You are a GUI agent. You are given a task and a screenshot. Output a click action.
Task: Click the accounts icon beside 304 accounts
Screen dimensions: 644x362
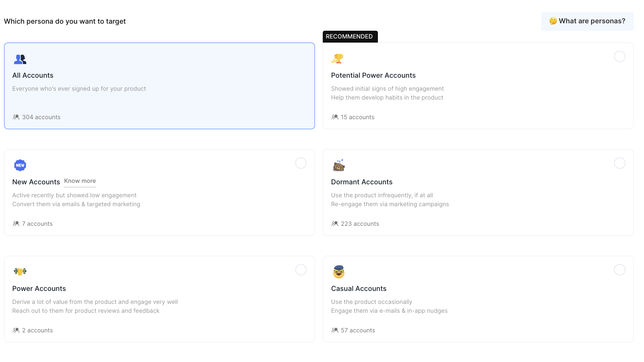[16, 117]
